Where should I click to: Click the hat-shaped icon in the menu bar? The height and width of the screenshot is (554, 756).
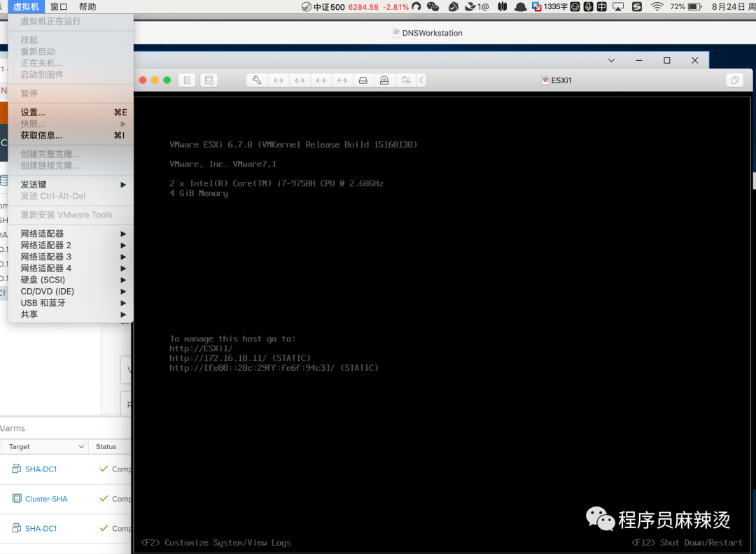pos(520,7)
